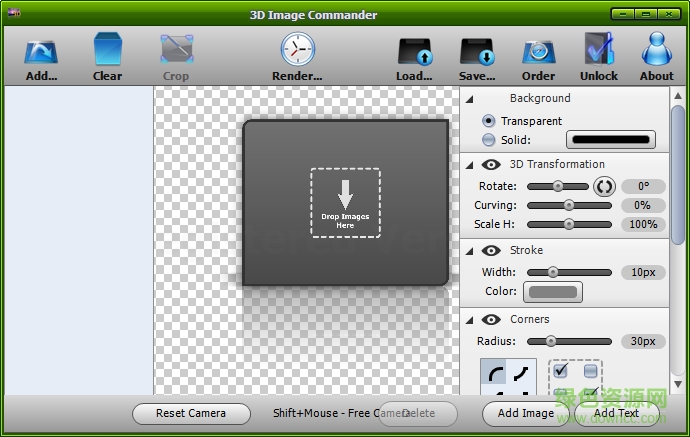Close the 3D Image Commander window

click(x=669, y=14)
